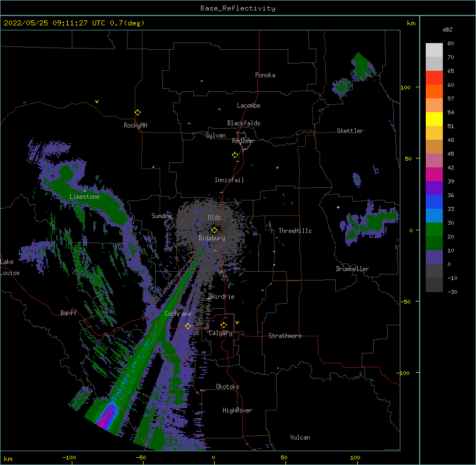
Task: Click the yellow radar site marker below Olds
Action: coord(214,230)
